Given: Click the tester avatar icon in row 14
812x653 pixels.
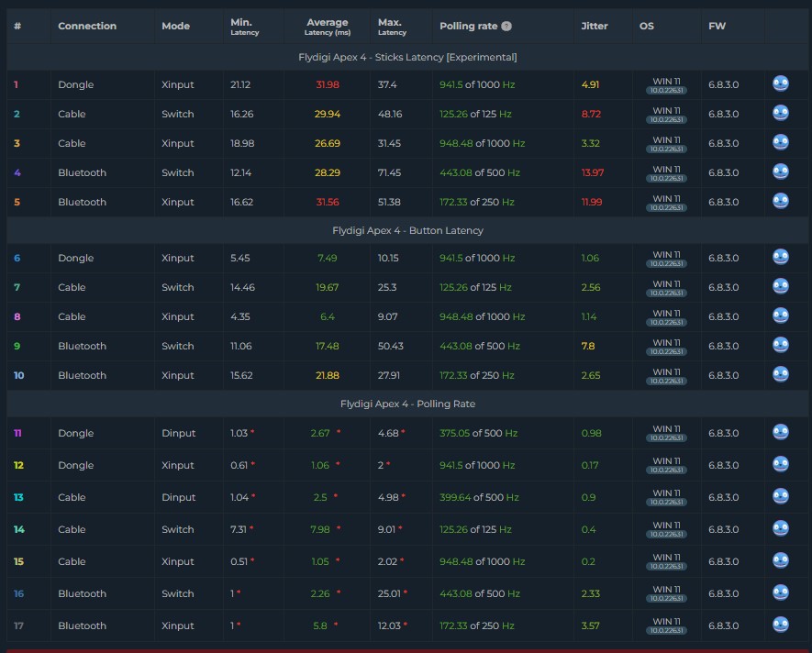Looking at the screenshot, I should 781,528.
